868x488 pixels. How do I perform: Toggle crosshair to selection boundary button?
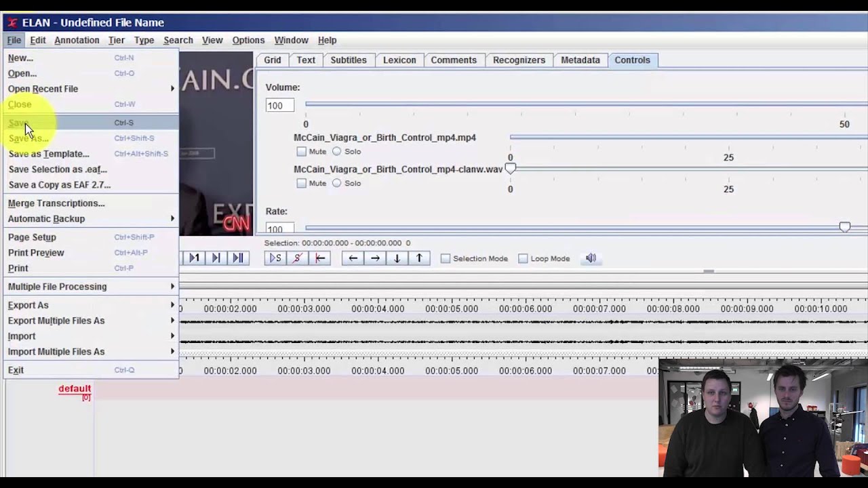pyautogui.click(x=320, y=258)
